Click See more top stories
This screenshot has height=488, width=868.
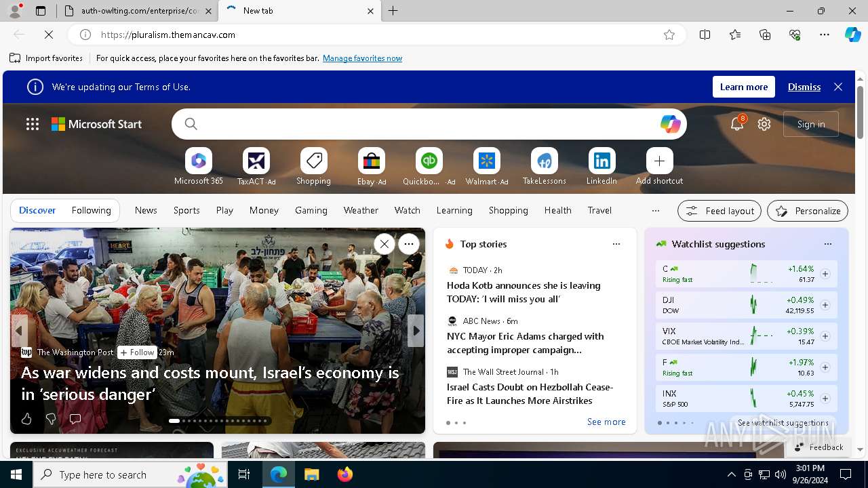(606, 422)
